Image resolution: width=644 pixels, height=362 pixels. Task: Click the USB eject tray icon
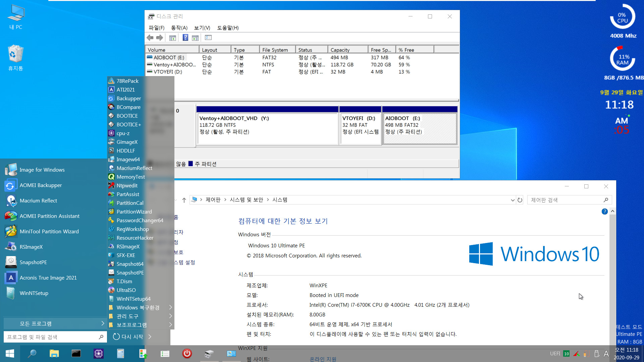(x=596, y=354)
